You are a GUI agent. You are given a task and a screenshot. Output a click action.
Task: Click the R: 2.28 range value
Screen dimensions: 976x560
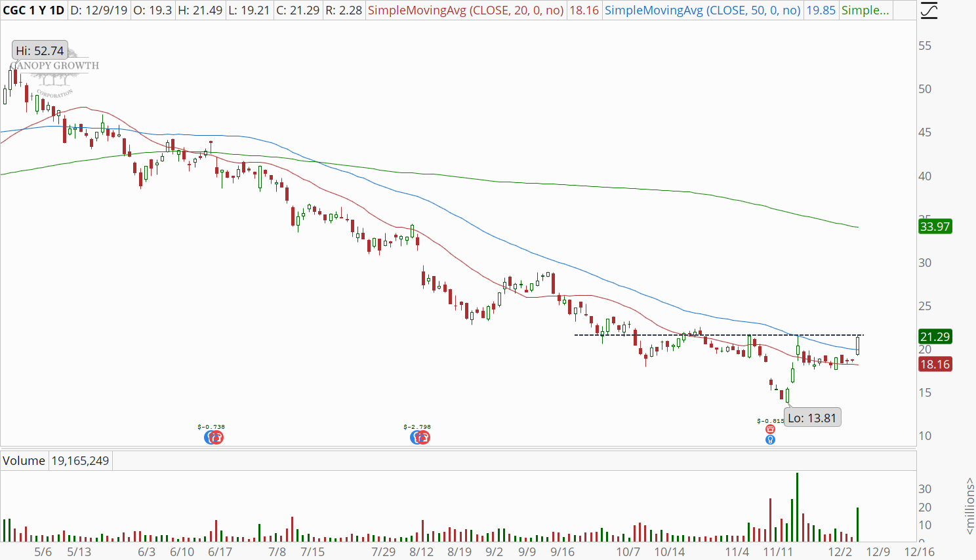coord(344,10)
